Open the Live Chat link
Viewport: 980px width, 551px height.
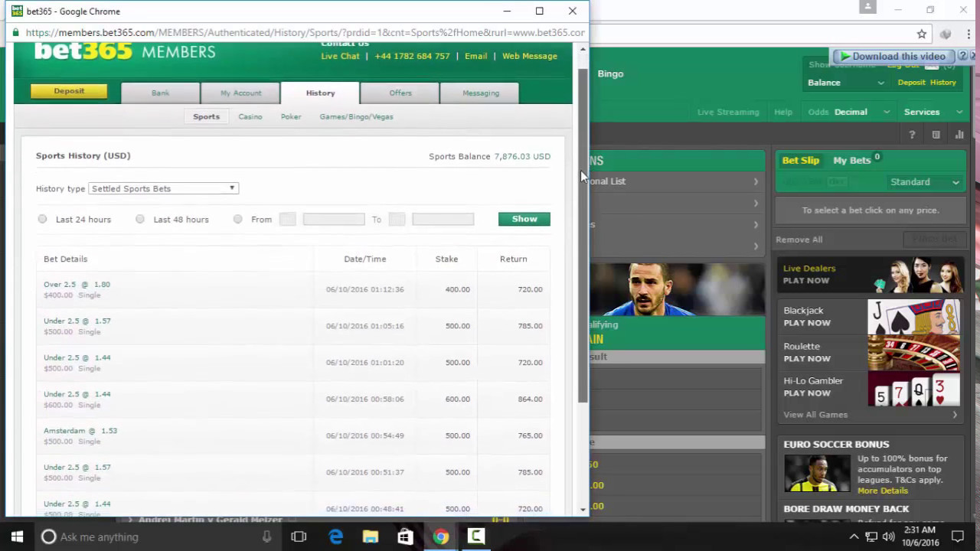(x=340, y=56)
